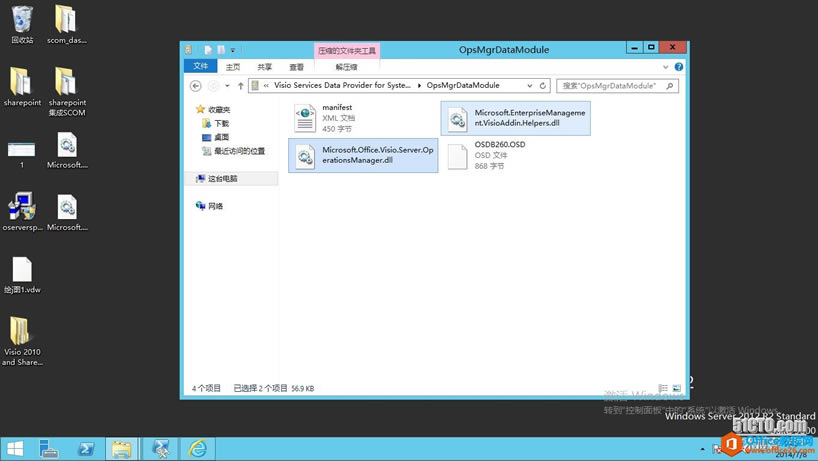The image size is (818, 461).
Task: Switch to details view in status bar
Action: pos(663,388)
